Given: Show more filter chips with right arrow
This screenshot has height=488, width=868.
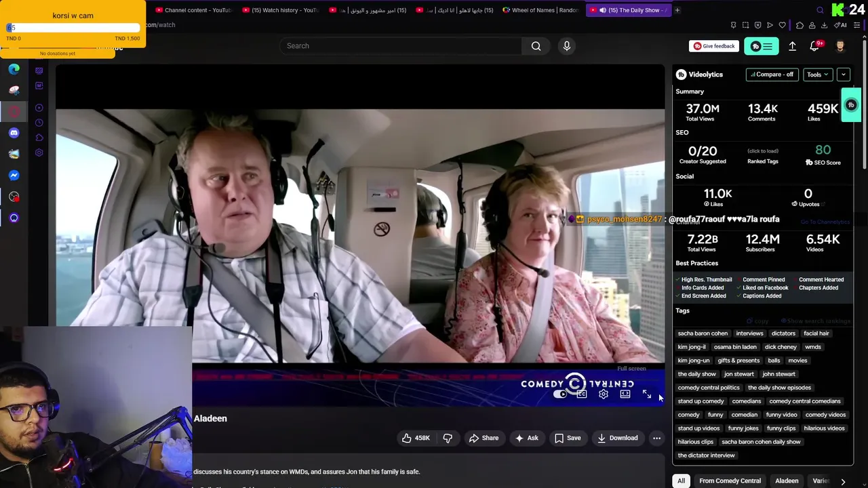Looking at the screenshot, I should [x=843, y=481].
